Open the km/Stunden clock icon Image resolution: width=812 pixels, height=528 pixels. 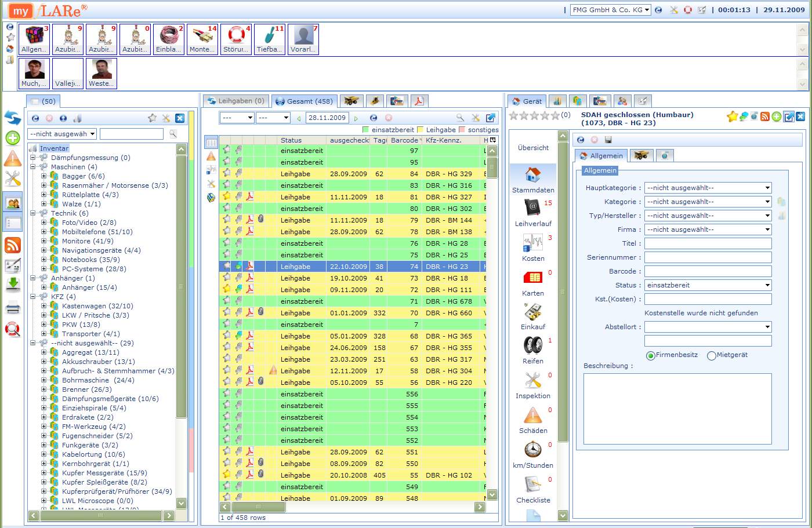click(x=532, y=450)
